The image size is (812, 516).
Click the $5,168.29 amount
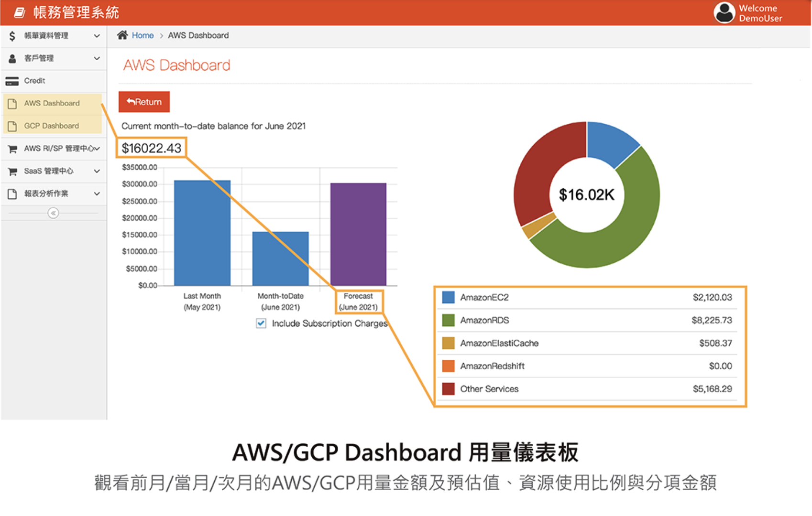coord(712,389)
